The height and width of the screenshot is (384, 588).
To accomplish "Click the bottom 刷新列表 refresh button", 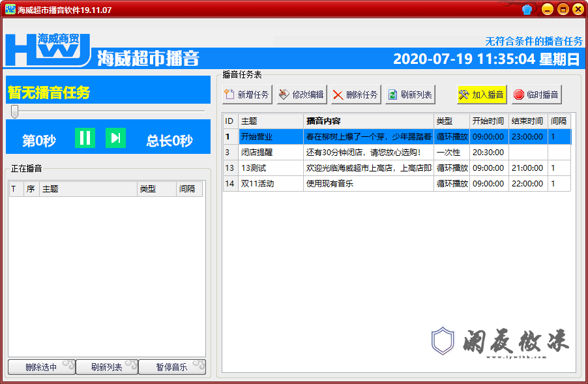I will pyautogui.click(x=106, y=367).
